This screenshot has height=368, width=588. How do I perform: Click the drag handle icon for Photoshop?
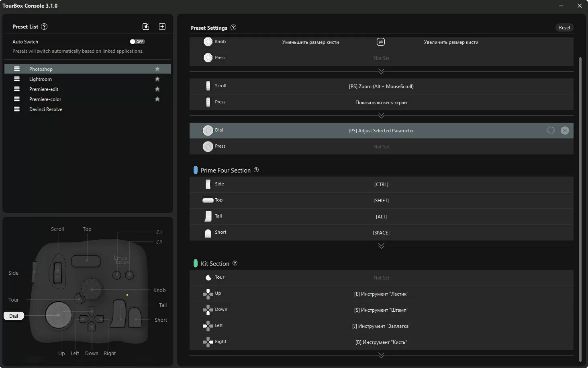tap(17, 69)
